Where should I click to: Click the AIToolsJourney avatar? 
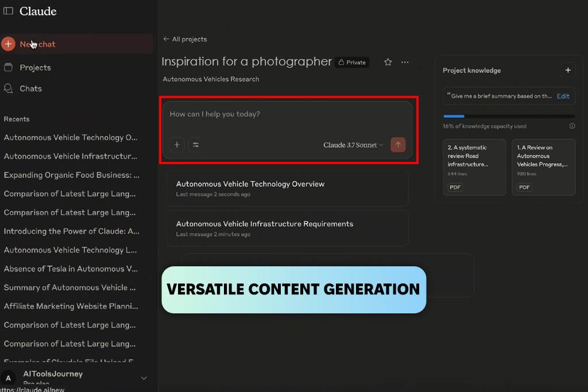pos(8,378)
